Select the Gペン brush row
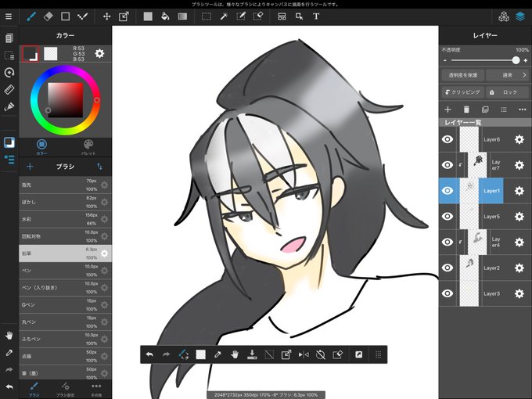This screenshot has height=399, width=532. pyautogui.click(x=65, y=304)
